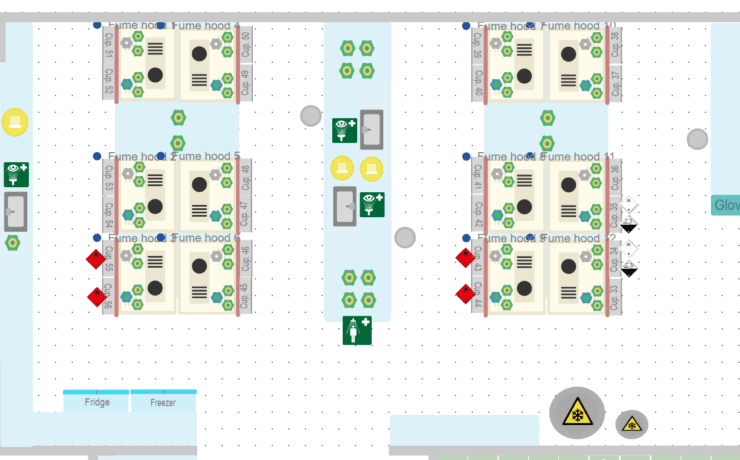Select the Freezer unit

(x=163, y=401)
